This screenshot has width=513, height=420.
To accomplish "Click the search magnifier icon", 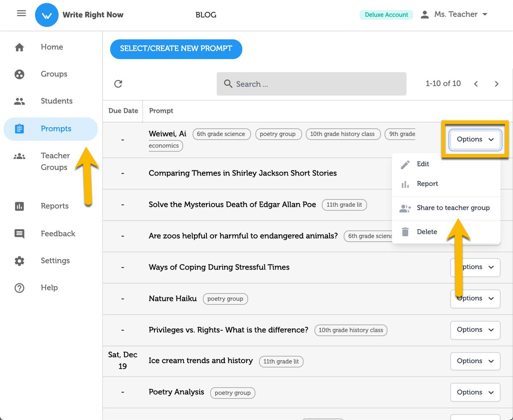I will click(x=228, y=84).
